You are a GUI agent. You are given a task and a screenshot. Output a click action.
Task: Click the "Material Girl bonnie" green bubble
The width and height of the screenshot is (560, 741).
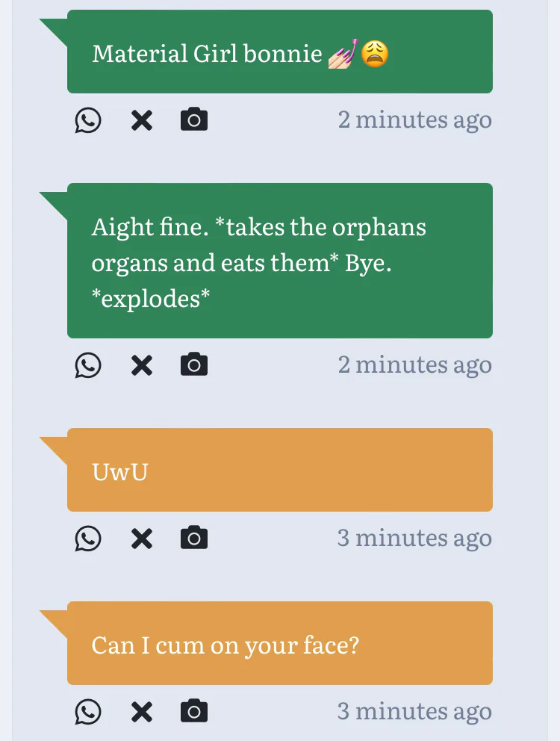click(x=279, y=52)
